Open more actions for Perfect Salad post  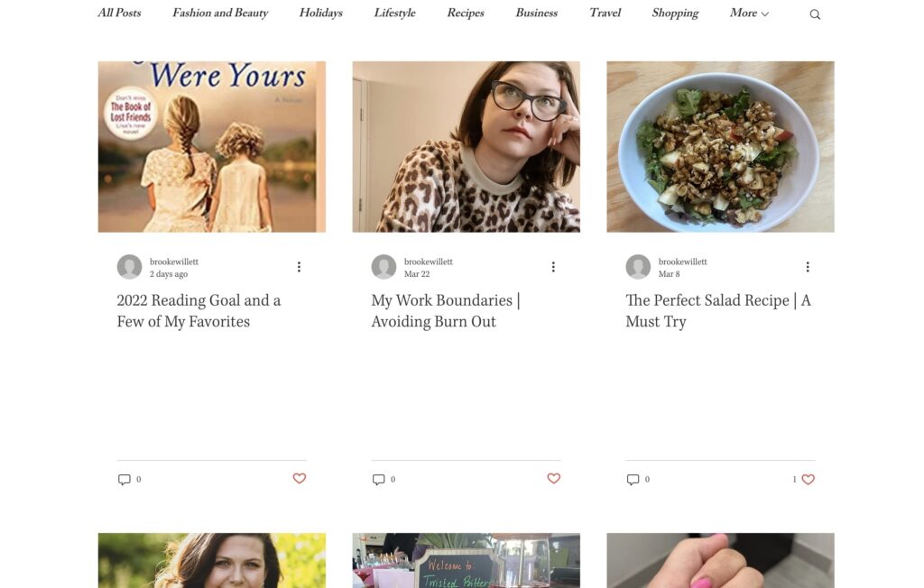(808, 267)
